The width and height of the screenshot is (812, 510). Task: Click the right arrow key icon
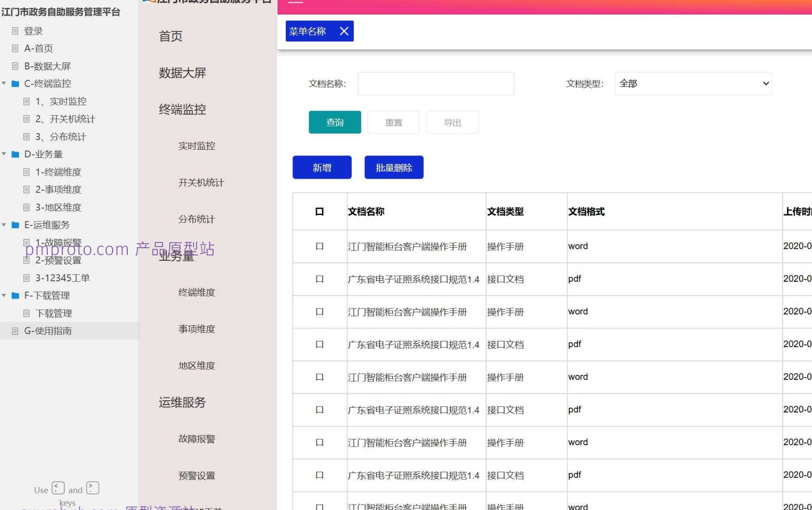point(93,488)
